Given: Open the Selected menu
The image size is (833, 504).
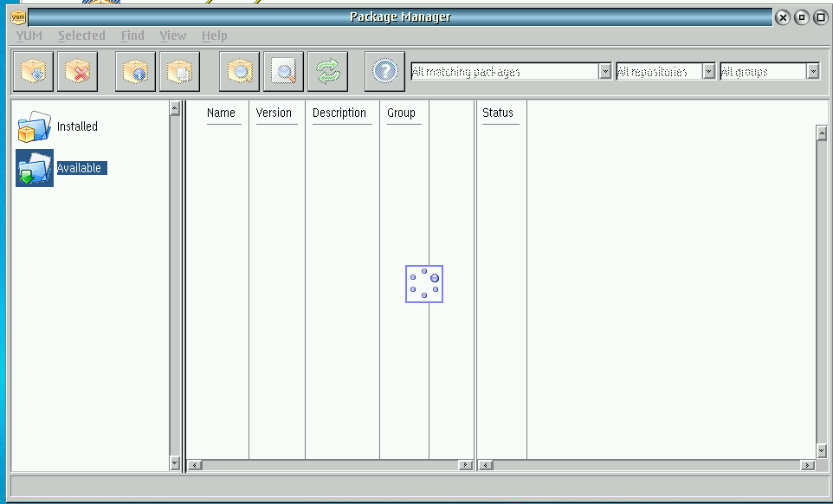Looking at the screenshot, I should 81,36.
